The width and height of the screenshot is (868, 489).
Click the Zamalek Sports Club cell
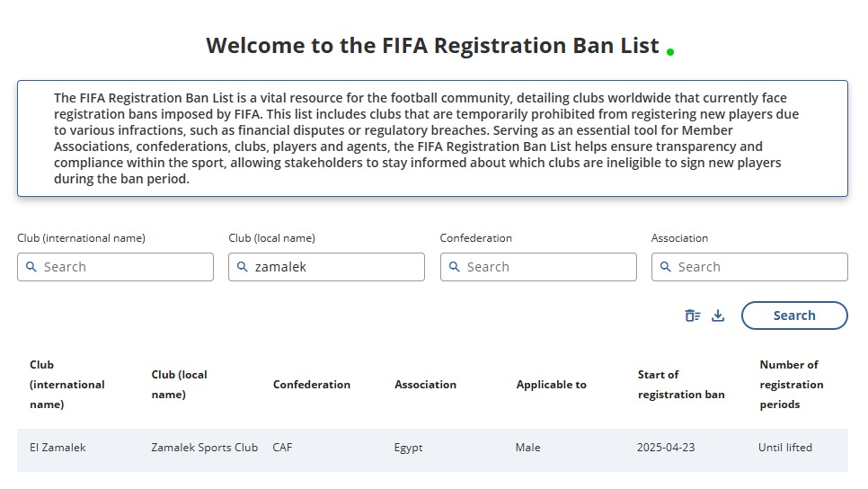coord(204,448)
